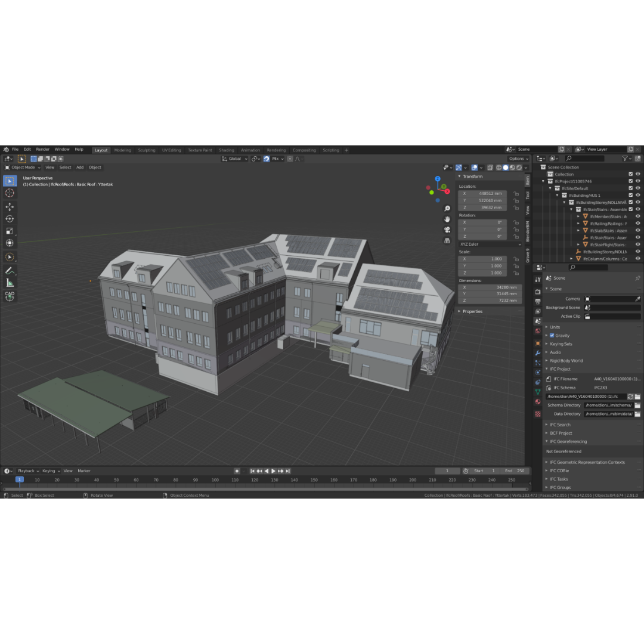Play the animation in the timeline

[273, 471]
